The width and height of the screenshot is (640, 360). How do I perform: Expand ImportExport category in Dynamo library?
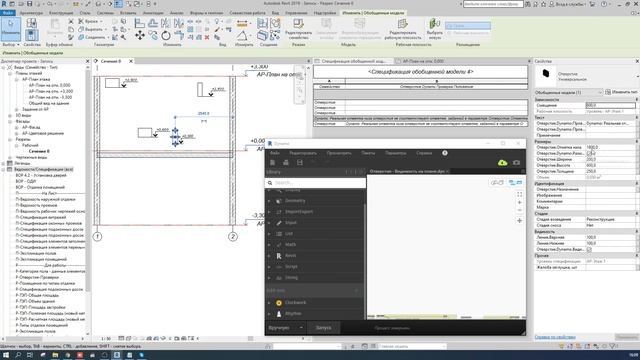tap(269, 212)
